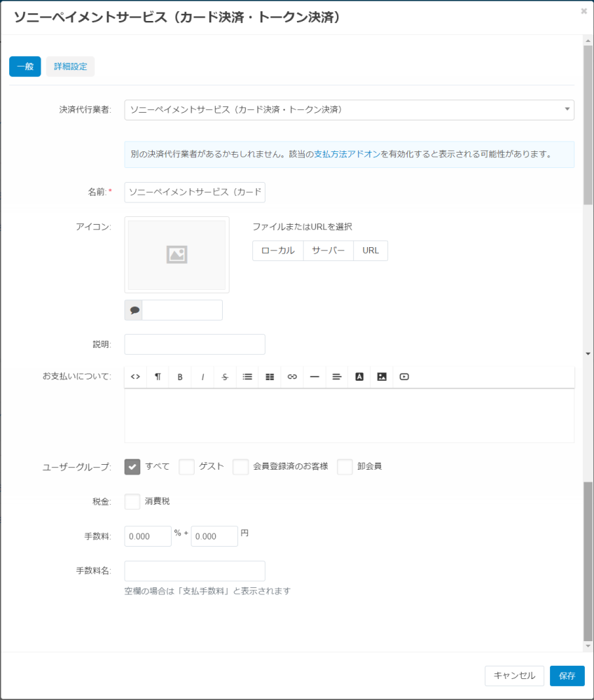This screenshot has height=700, width=594.
Task: Click the キャンセル button
Action: pos(515,676)
